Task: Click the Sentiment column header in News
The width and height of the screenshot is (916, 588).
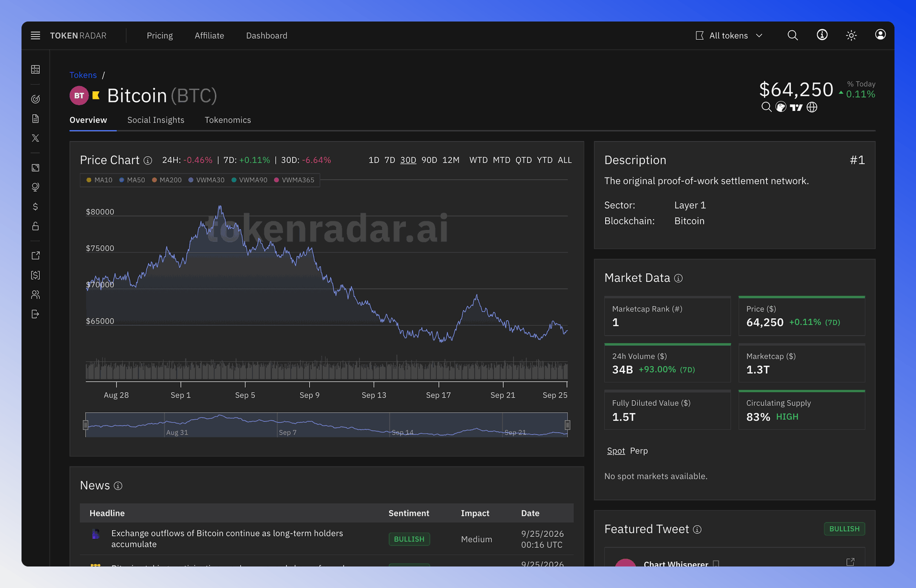Action: click(409, 513)
